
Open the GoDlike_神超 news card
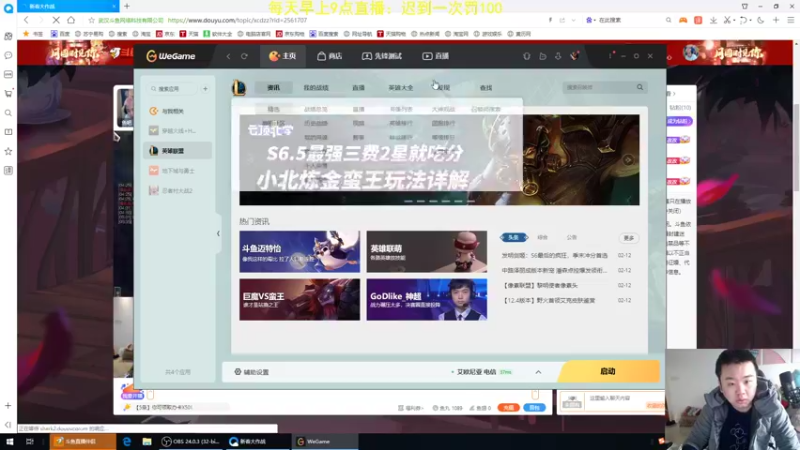[x=427, y=299]
